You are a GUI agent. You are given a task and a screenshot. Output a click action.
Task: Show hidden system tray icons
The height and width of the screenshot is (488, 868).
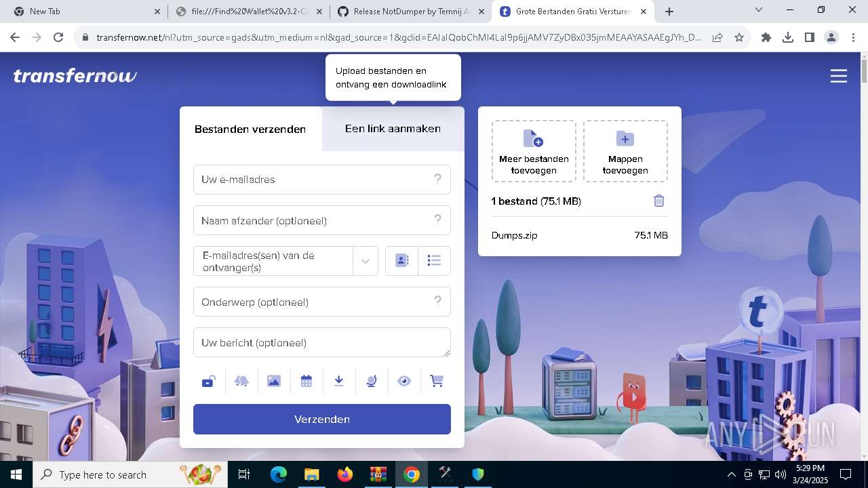[731, 474]
